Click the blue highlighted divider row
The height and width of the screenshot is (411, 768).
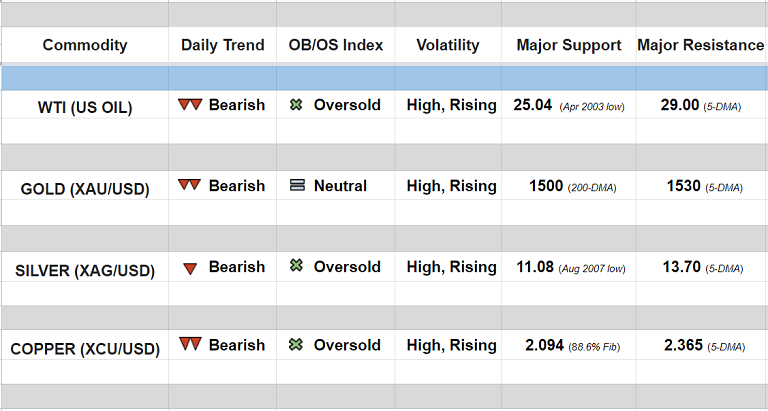pos(384,78)
